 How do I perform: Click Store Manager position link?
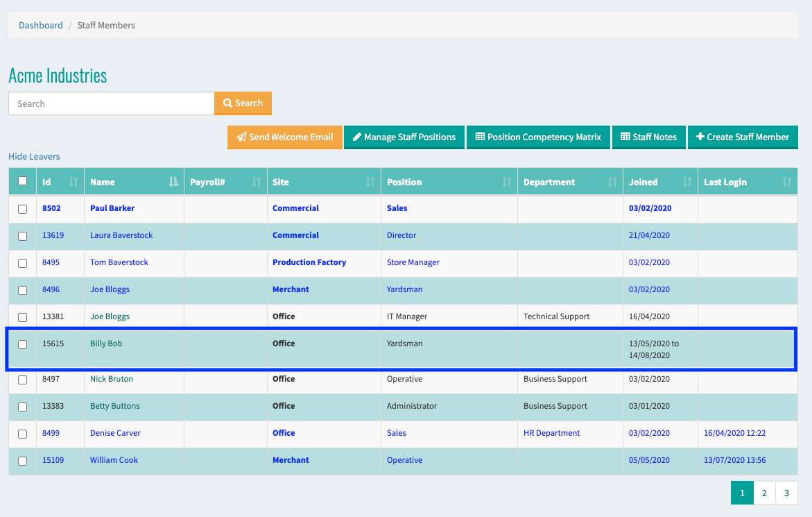point(413,262)
